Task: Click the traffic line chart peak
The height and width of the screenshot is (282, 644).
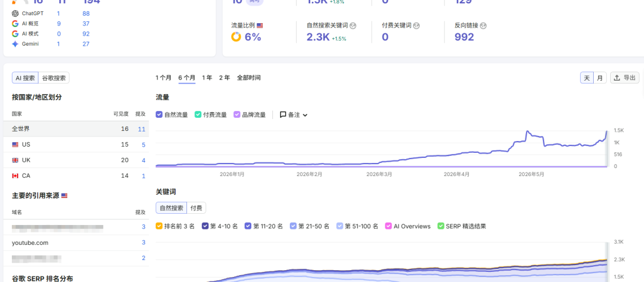Action: point(527,131)
